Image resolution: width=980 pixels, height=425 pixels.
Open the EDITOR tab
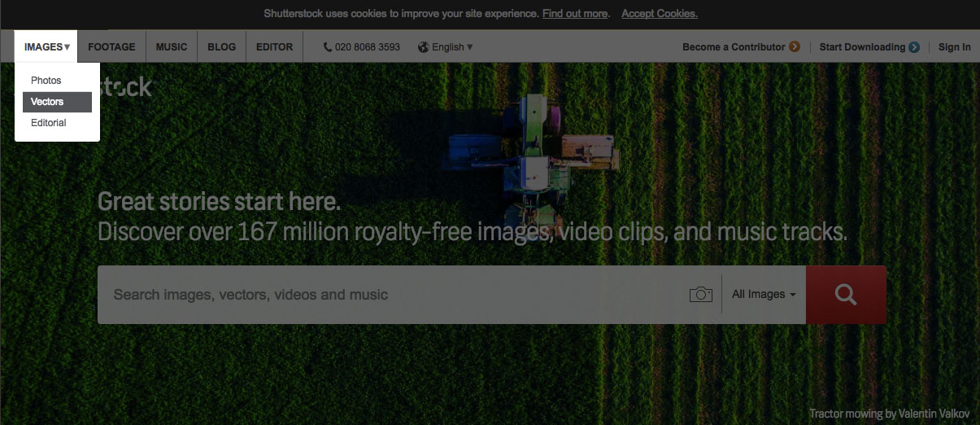274,47
